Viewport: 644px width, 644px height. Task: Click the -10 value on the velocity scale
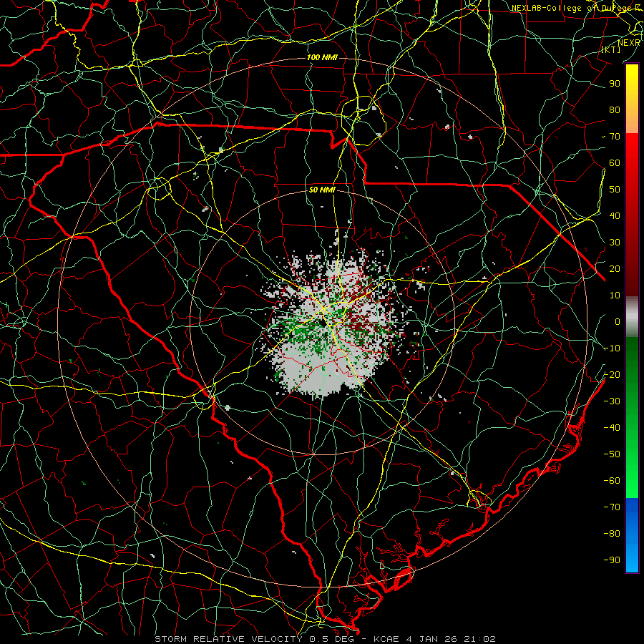click(x=612, y=348)
